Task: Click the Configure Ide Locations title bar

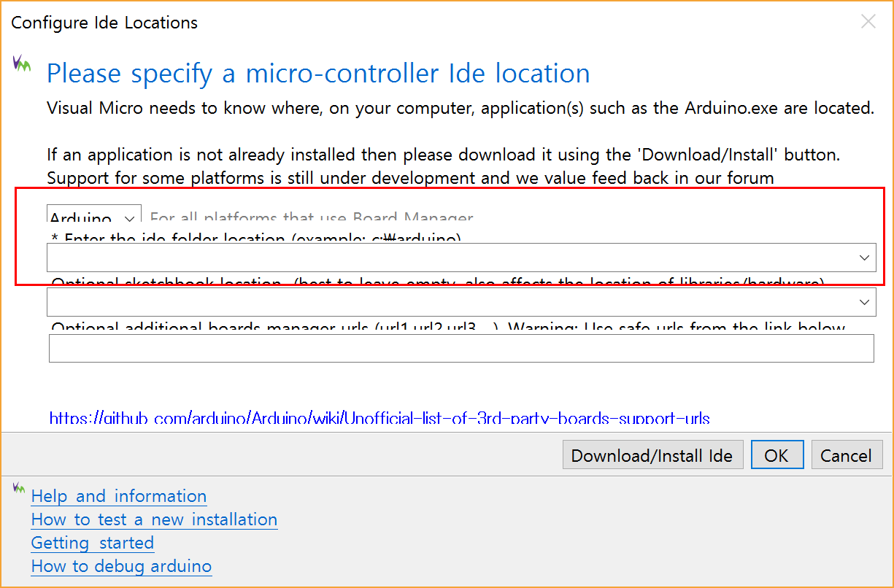Action: pyautogui.click(x=104, y=23)
